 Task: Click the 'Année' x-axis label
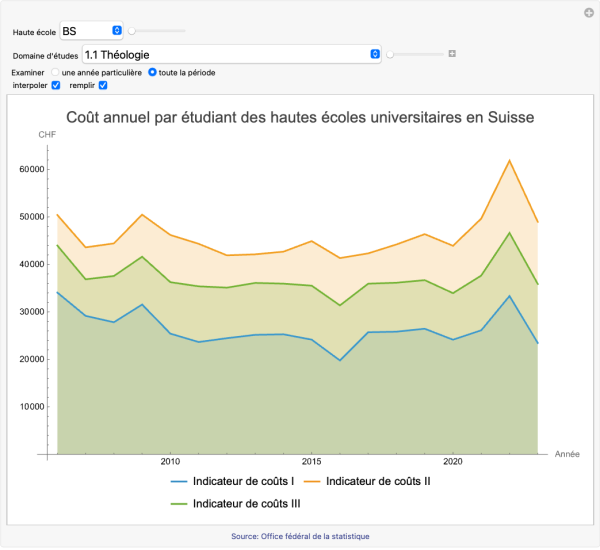click(566, 453)
